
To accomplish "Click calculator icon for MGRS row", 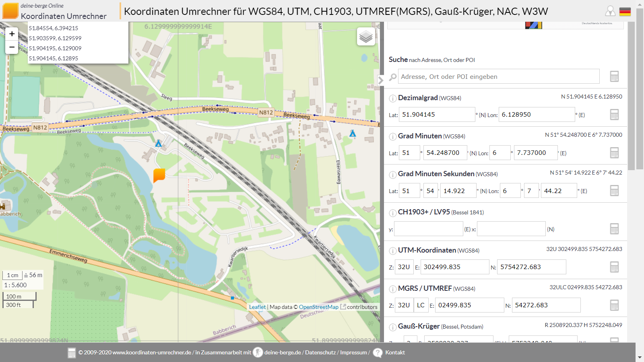I will [614, 305].
